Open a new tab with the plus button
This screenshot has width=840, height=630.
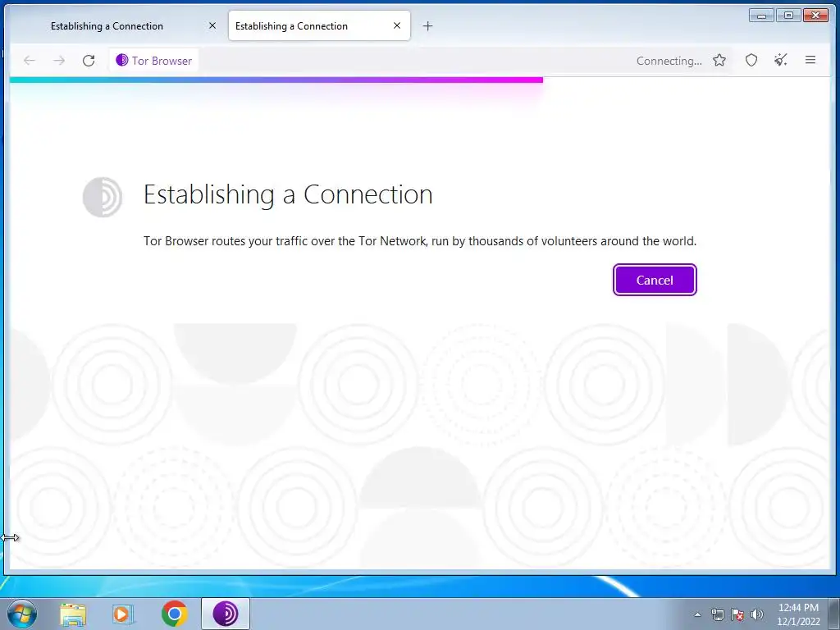[x=427, y=25]
